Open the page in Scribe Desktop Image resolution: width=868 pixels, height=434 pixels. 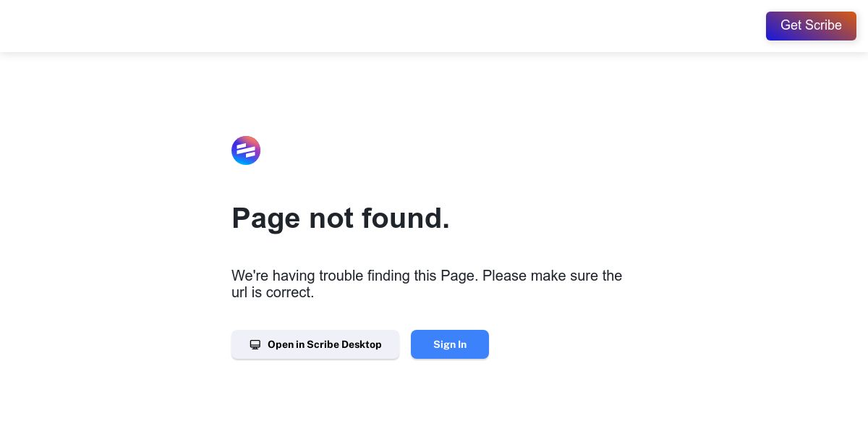pyautogui.click(x=315, y=344)
